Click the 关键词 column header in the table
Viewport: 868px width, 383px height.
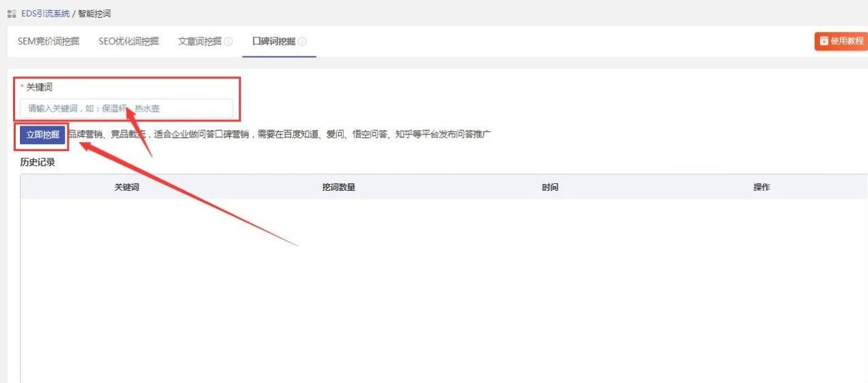pyautogui.click(x=127, y=187)
